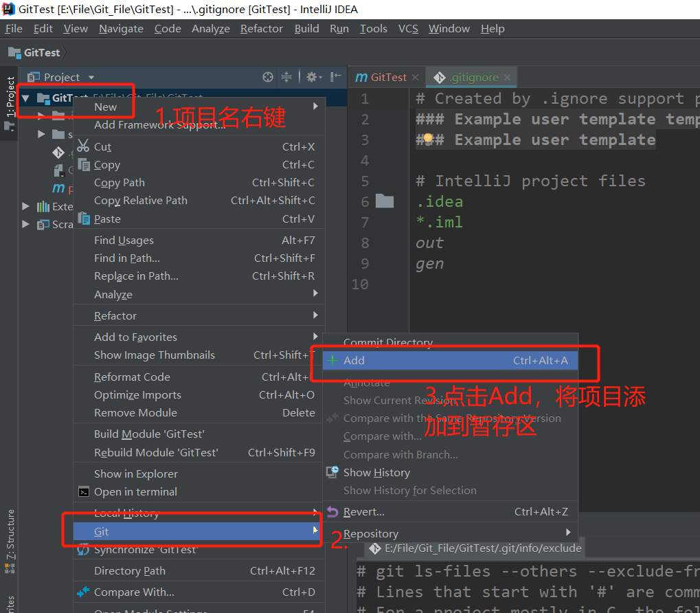The width and height of the screenshot is (700, 613).
Task: Open the Project panel settings gear
Action: click(314, 77)
